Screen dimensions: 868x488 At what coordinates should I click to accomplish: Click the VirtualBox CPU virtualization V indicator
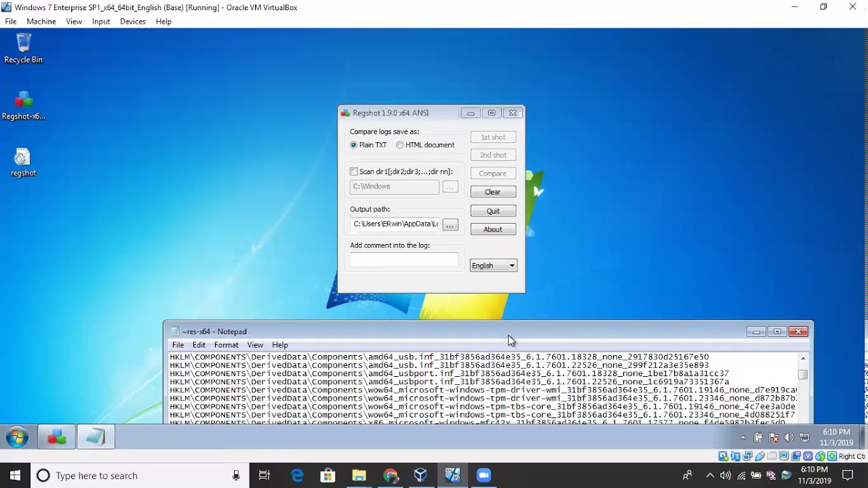pos(808,456)
